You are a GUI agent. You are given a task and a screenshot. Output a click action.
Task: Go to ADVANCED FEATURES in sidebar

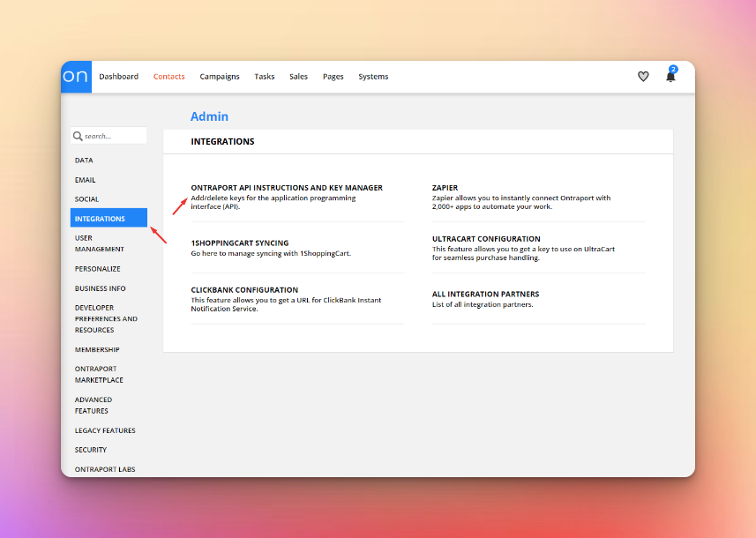[94, 406]
